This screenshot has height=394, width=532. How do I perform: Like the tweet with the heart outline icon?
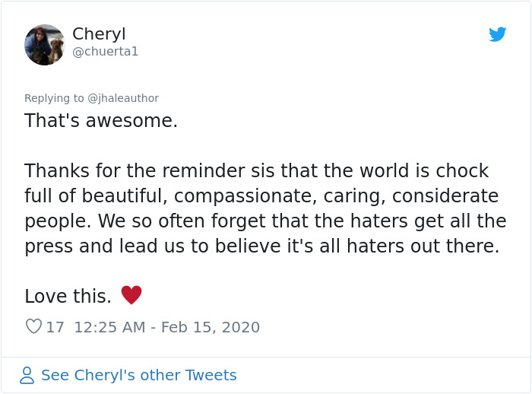click(33, 327)
